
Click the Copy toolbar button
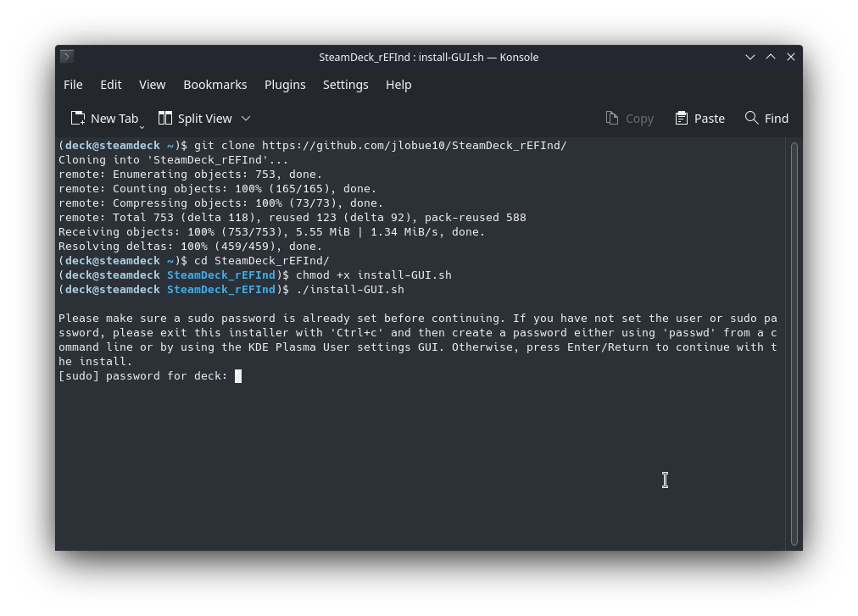click(x=629, y=119)
